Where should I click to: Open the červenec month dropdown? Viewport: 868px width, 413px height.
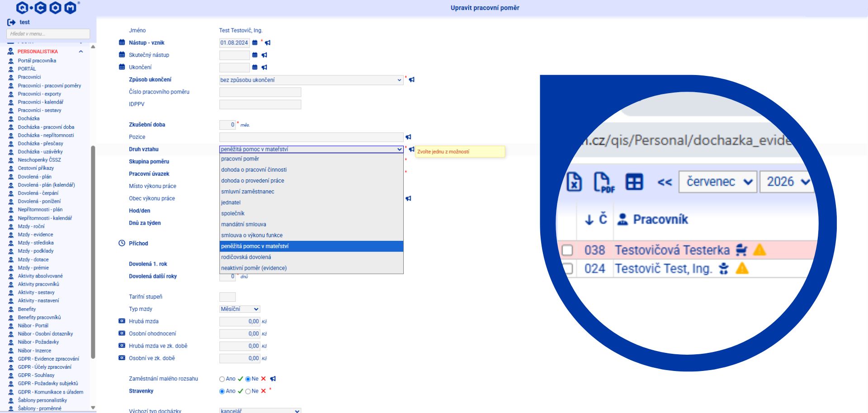point(718,182)
